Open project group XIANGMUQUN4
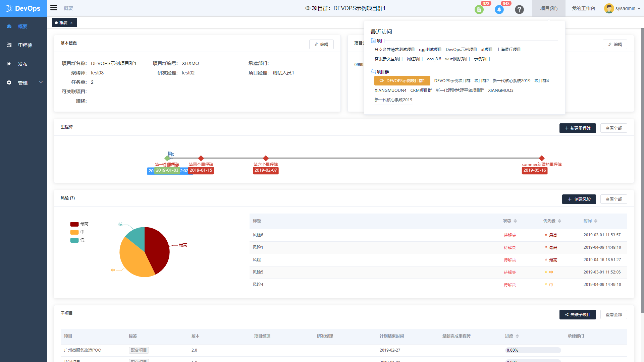 tap(390, 90)
